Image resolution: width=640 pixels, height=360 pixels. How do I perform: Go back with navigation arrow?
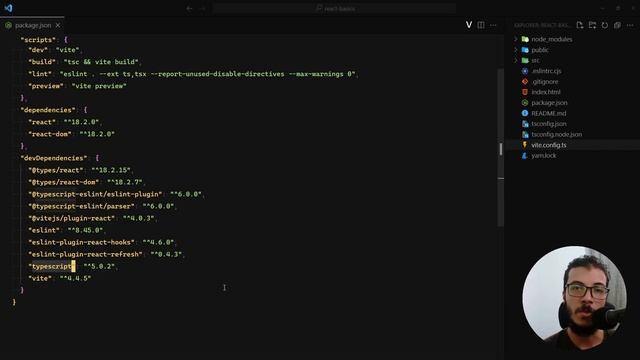189,9
